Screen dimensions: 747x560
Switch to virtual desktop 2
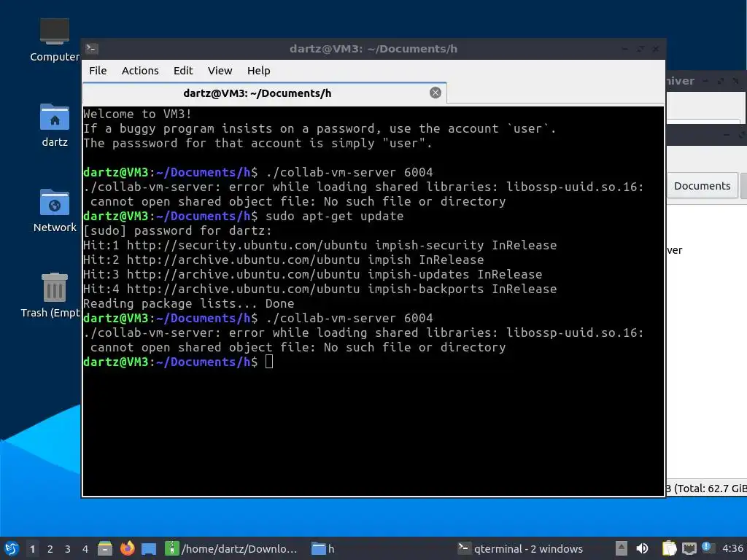point(50,549)
